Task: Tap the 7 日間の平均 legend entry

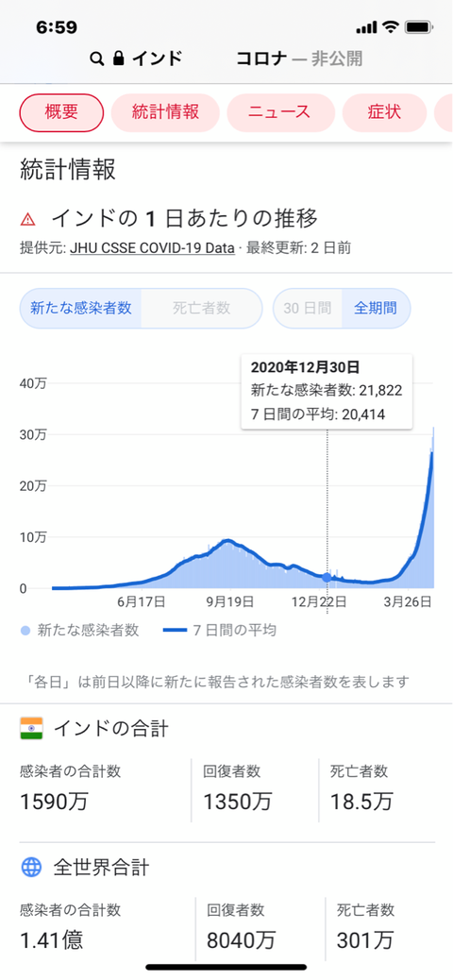Action: [x=219, y=630]
